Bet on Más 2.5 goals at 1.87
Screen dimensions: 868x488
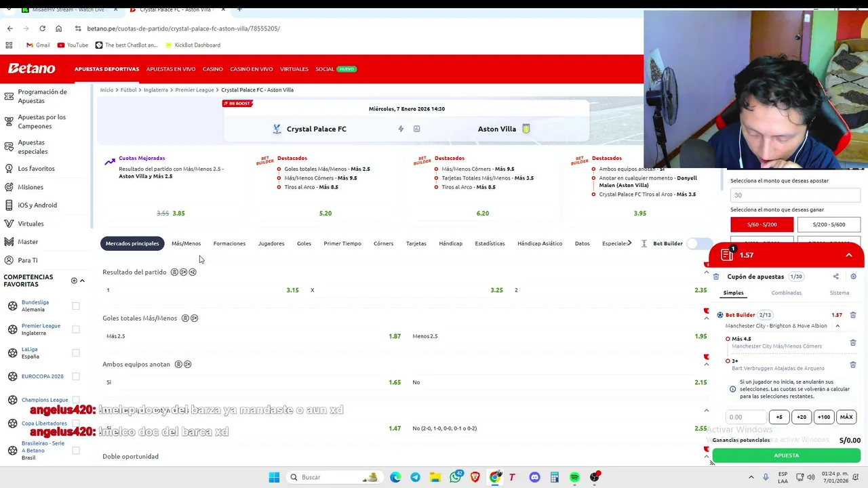tap(252, 336)
